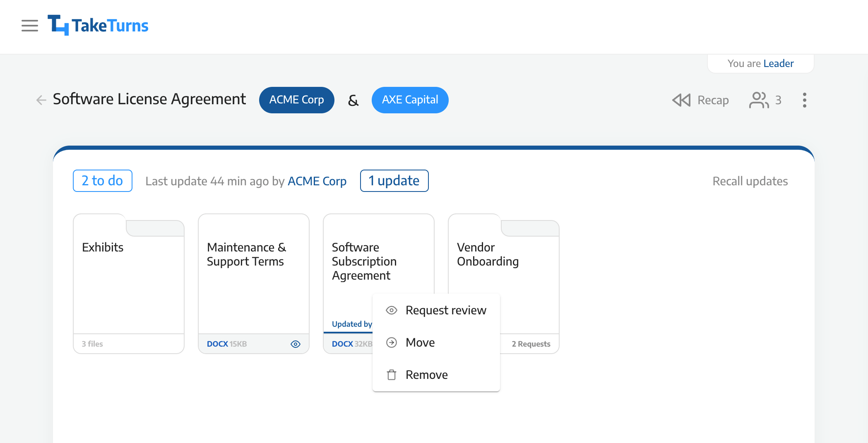The height and width of the screenshot is (443, 868).
Task: Click the eye icon beside Request review
Action: click(x=392, y=310)
